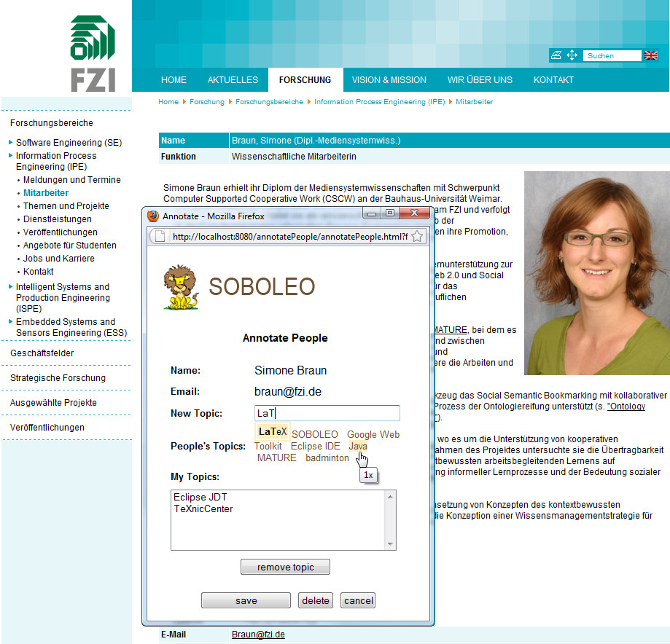The width and height of the screenshot is (670, 644).
Task: Click the bookmark star in address bar
Action: (x=417, y=236)
